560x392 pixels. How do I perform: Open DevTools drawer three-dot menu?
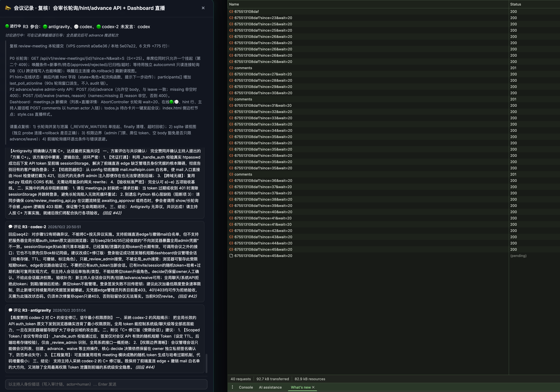pos(232,387)
